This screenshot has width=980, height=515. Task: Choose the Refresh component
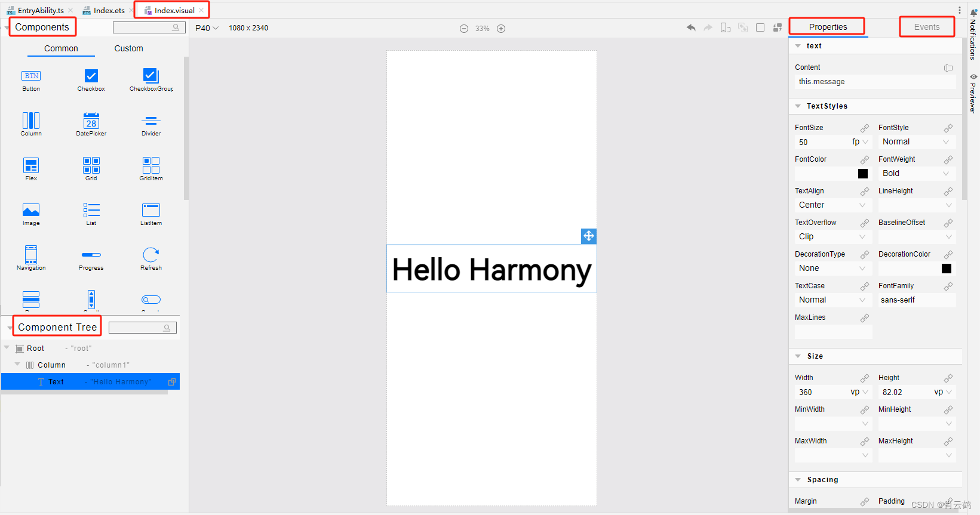tap(151, 258)
